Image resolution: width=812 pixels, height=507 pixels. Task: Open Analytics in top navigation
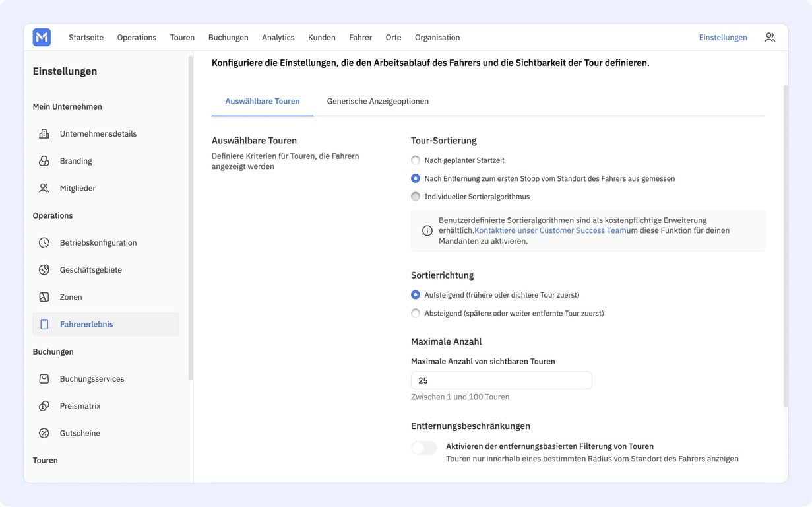point(278,38)
